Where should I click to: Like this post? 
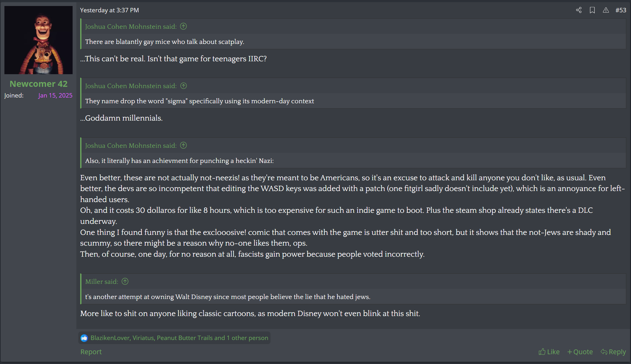pos(549,352)
